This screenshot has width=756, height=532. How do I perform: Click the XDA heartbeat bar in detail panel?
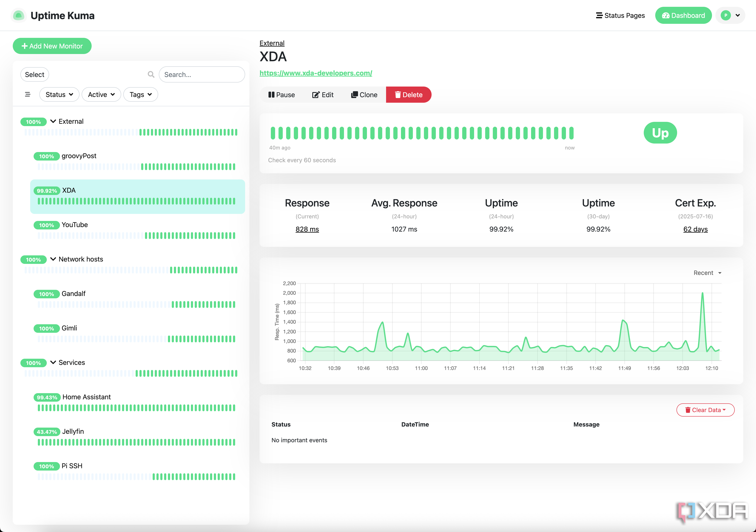click(422, 133)
